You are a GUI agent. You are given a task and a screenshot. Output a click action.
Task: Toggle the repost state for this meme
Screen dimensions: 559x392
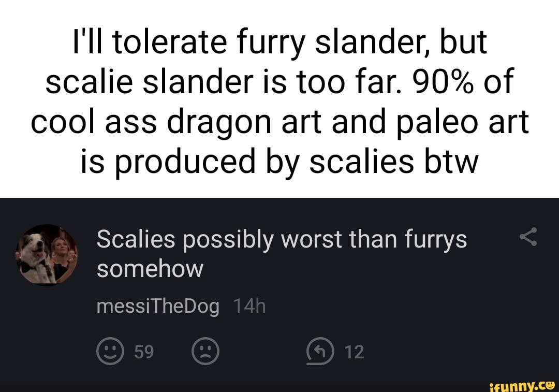click(x=320, y=351)
